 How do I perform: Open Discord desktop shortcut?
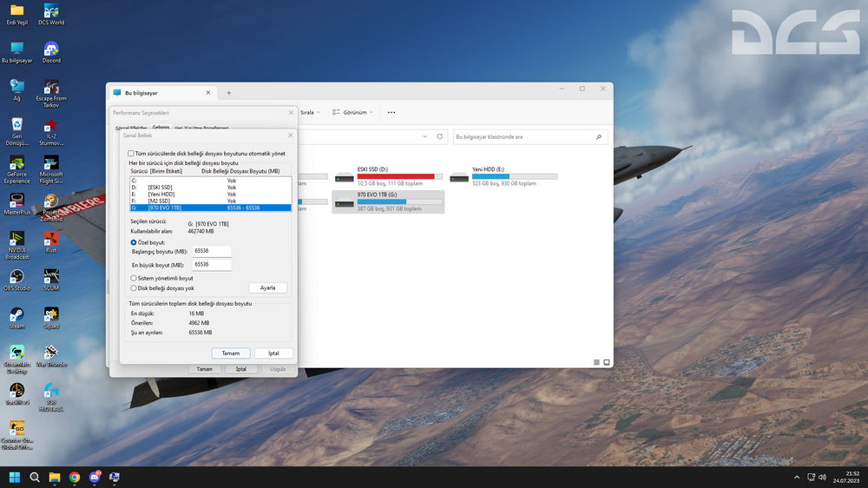[51, 53]
